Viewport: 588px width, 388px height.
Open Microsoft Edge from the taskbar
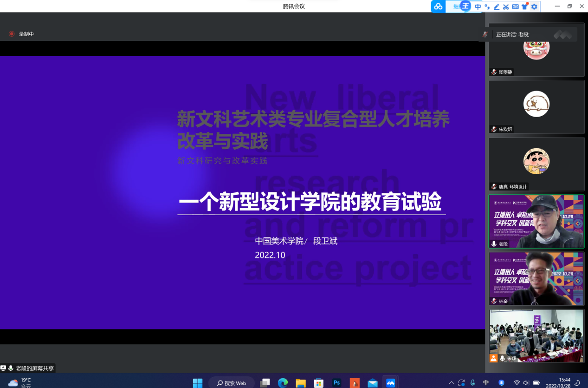[x=283, y=383]
